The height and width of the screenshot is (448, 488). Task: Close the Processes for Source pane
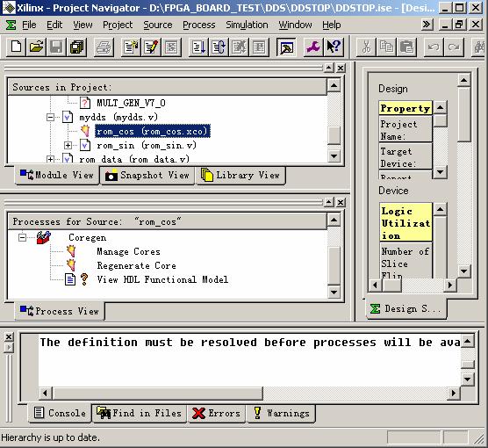(x=341, y=203)
